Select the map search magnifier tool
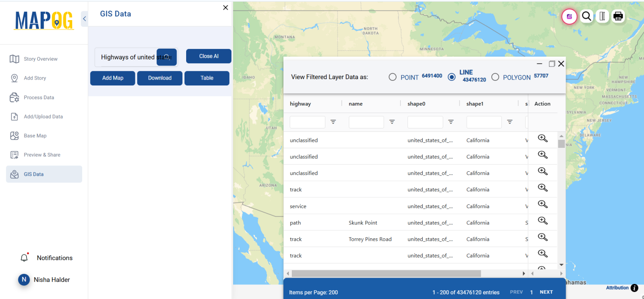 [587, 16]
